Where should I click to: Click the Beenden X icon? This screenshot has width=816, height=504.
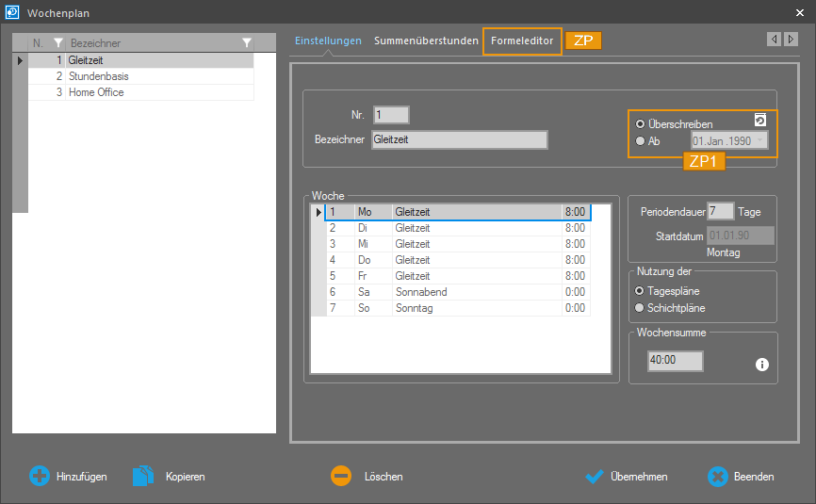pyautogui.click(x=718, y=477)
